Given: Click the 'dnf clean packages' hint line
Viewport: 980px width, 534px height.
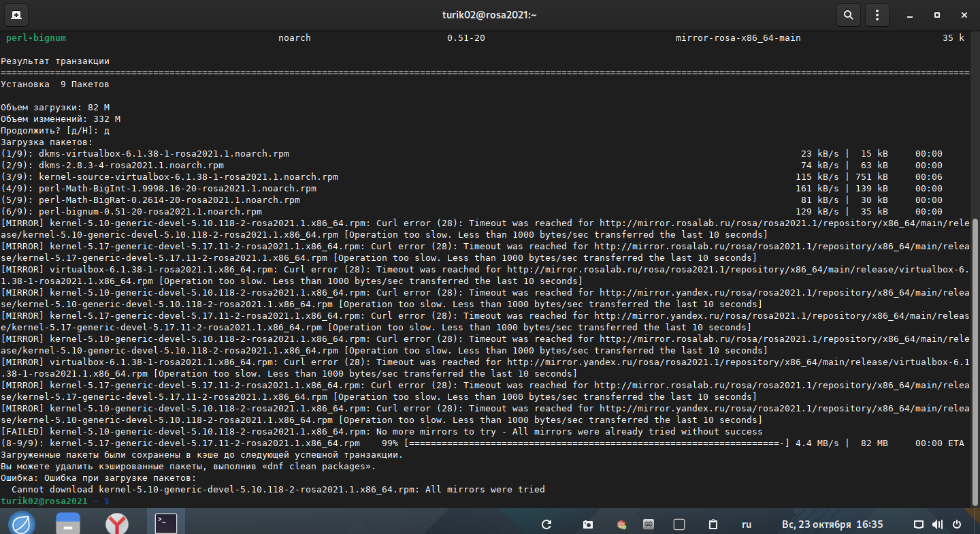Looking at the screenshot, I should [189, 466].
